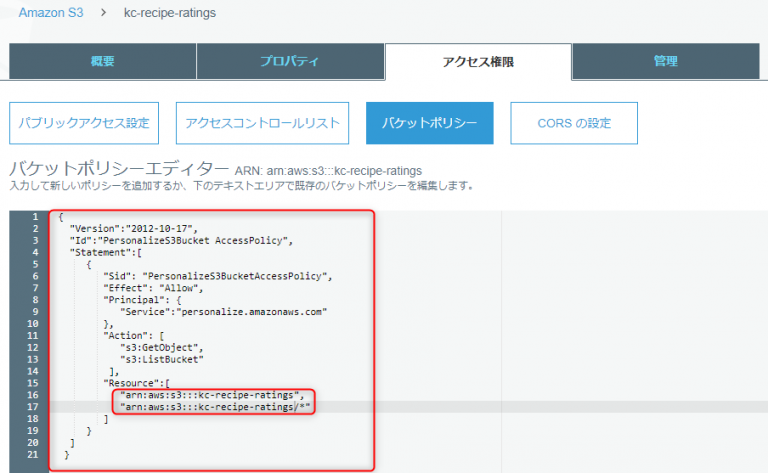
Task: Click the "s3:GetObject" line
Action: [162, 348]
